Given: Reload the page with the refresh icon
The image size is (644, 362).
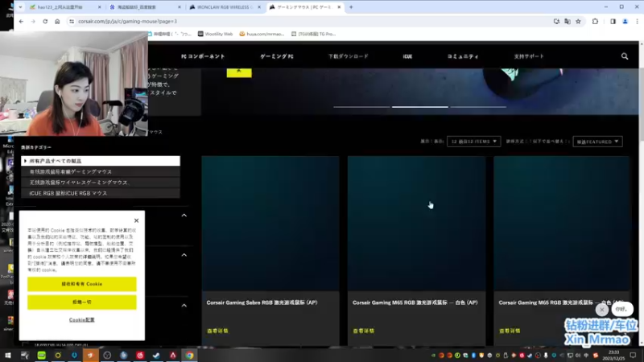Looking at the screenshot, I should 45,22.
